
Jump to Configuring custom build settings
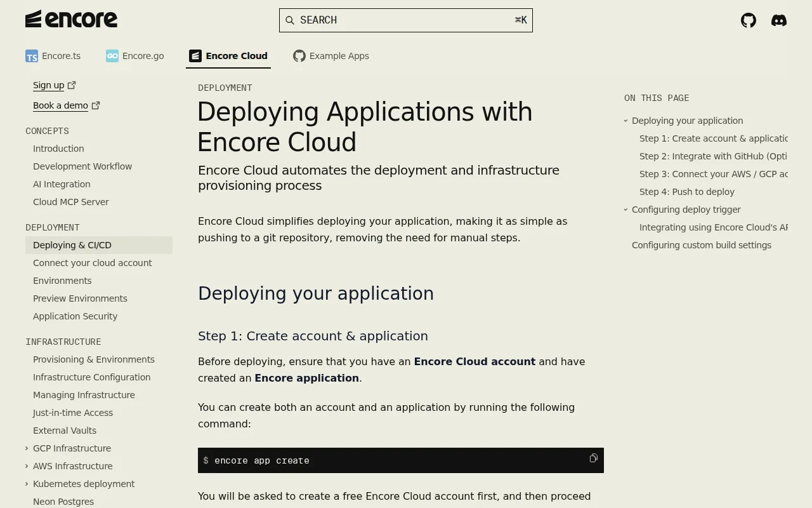pos(702,245)
